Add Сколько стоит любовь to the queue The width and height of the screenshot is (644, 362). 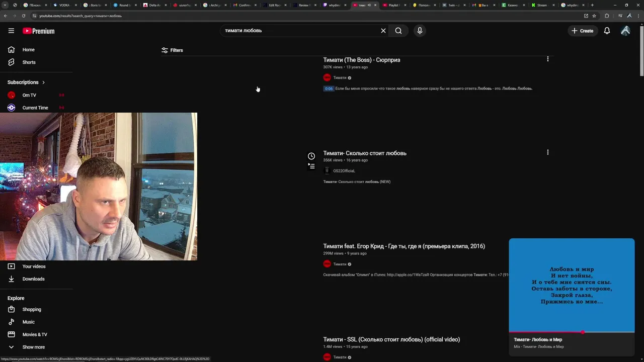(x=311, y=166)
